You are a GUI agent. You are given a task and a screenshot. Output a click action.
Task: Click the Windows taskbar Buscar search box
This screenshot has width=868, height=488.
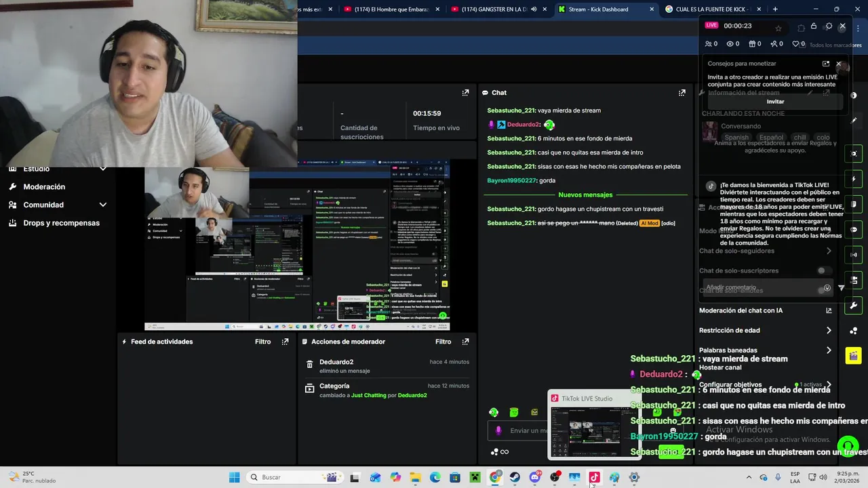[x=294, y=477]
